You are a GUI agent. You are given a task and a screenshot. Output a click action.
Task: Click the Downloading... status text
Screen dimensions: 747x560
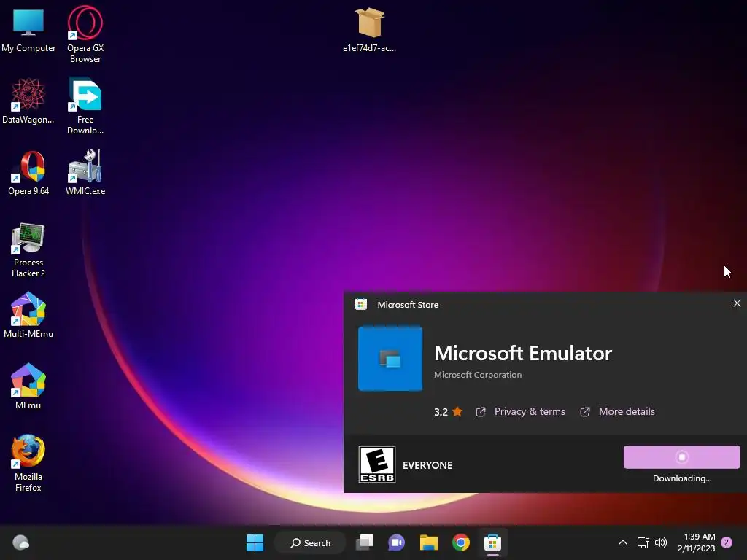tap(682, 478)
